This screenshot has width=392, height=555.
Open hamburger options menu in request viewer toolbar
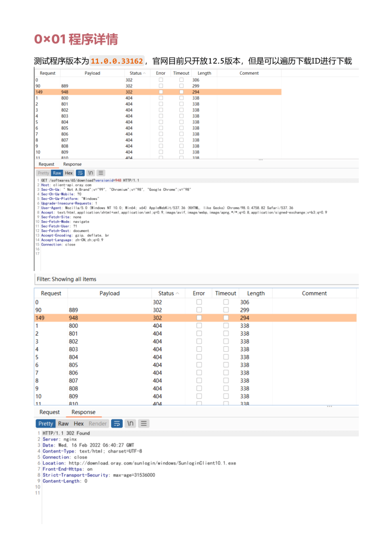[x=101, y=173]
